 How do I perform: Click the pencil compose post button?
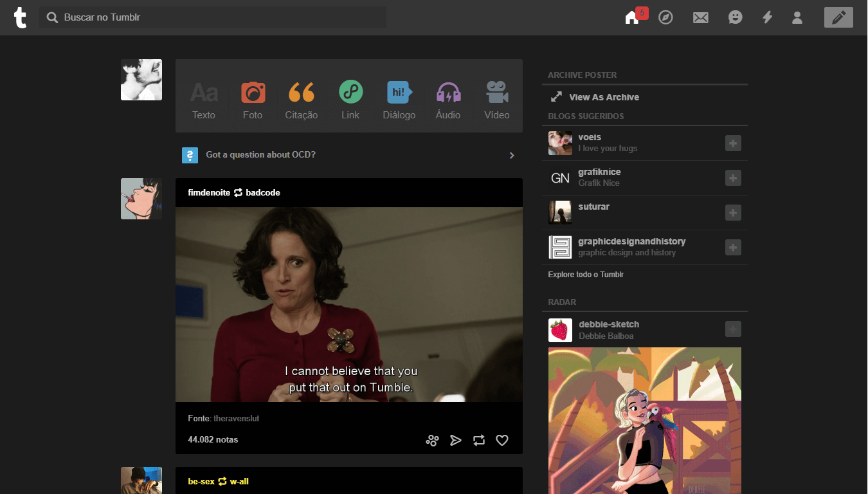(838, 17)
